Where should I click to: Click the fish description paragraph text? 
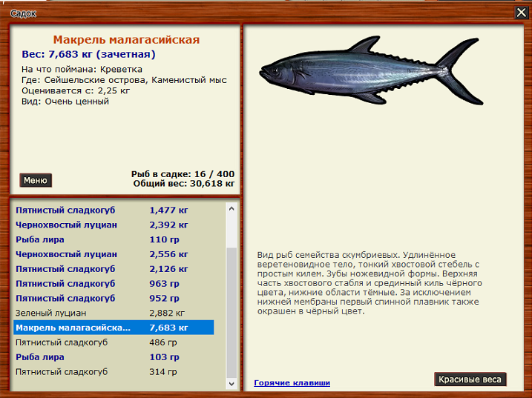[370, 283]
